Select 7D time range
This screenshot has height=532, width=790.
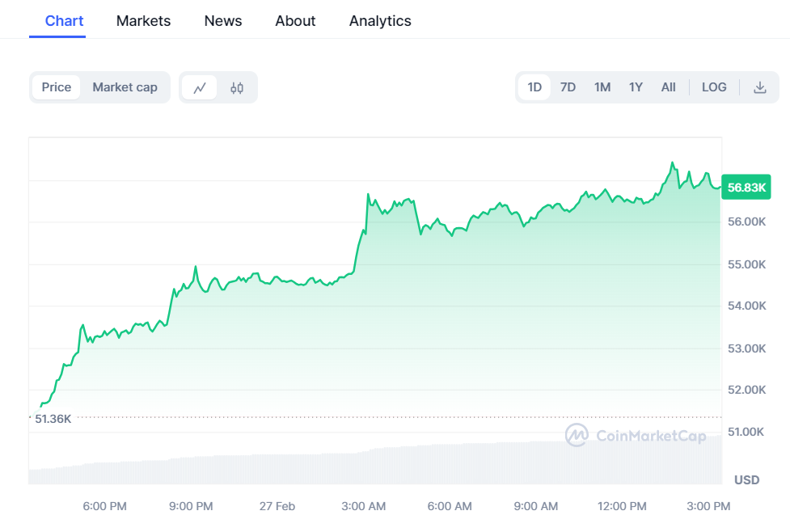click(x=568, y=87)
